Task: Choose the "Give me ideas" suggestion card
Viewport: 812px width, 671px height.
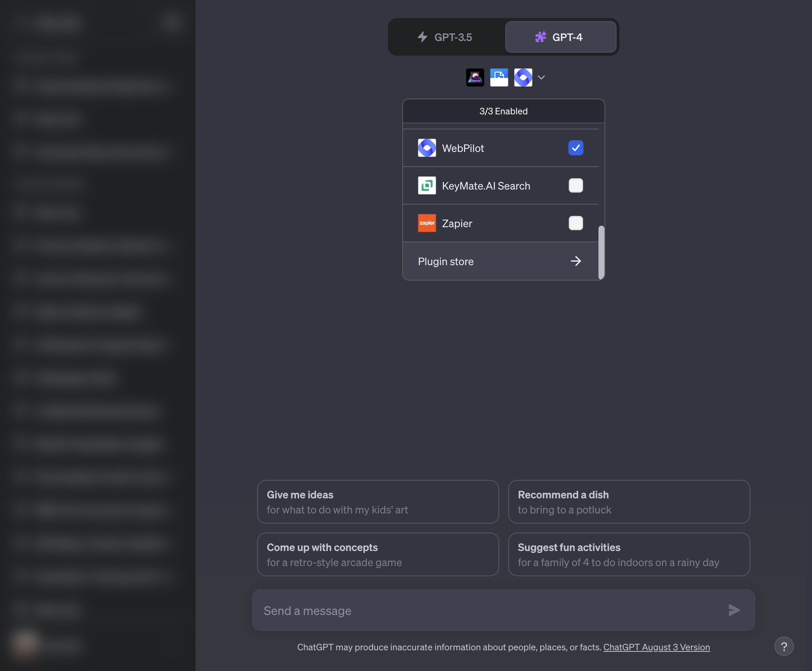Action: pyautogui.click(x=378, y=502)
